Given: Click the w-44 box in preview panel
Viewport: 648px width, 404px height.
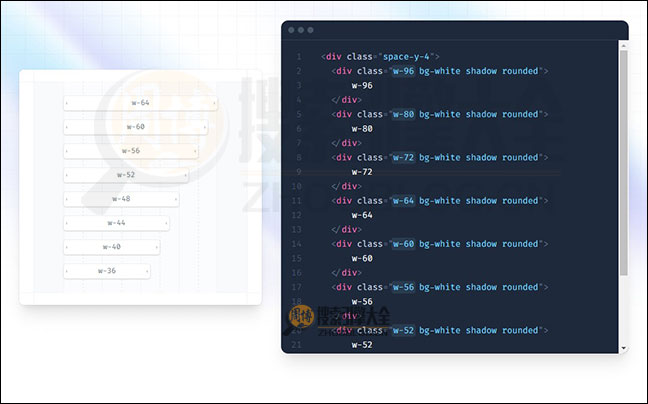Looking at the screenshot, I should pos(116,223).
